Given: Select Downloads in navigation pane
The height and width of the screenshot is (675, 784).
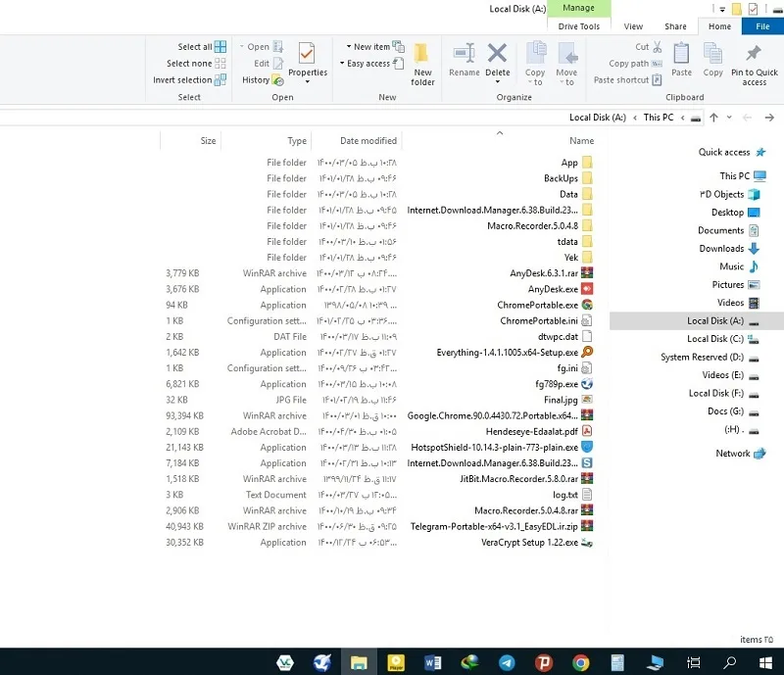Looking at the screenshot, I should (729, 249).
